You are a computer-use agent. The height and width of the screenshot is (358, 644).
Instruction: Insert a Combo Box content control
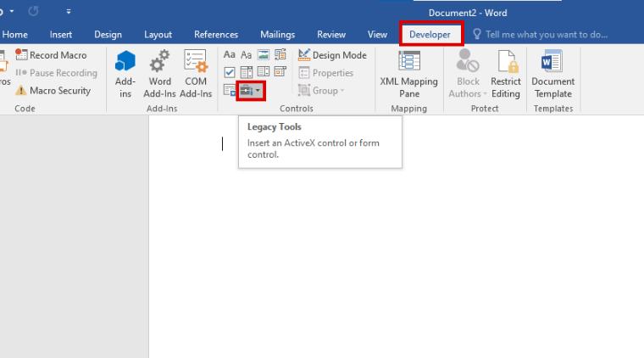246,72
